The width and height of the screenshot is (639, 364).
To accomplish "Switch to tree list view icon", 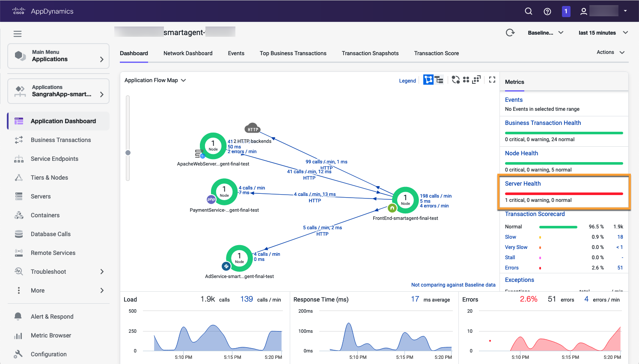I will click(x=439, y=80).
